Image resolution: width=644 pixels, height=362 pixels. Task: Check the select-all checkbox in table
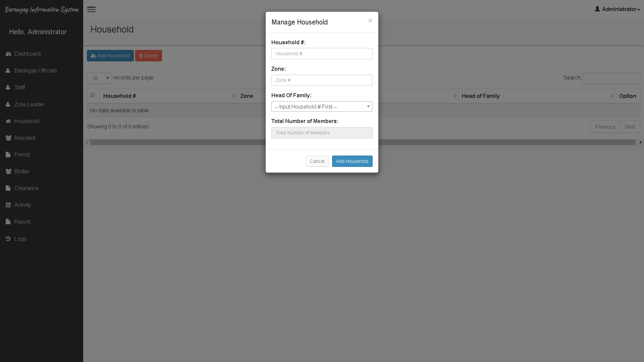tap(93, 95)
